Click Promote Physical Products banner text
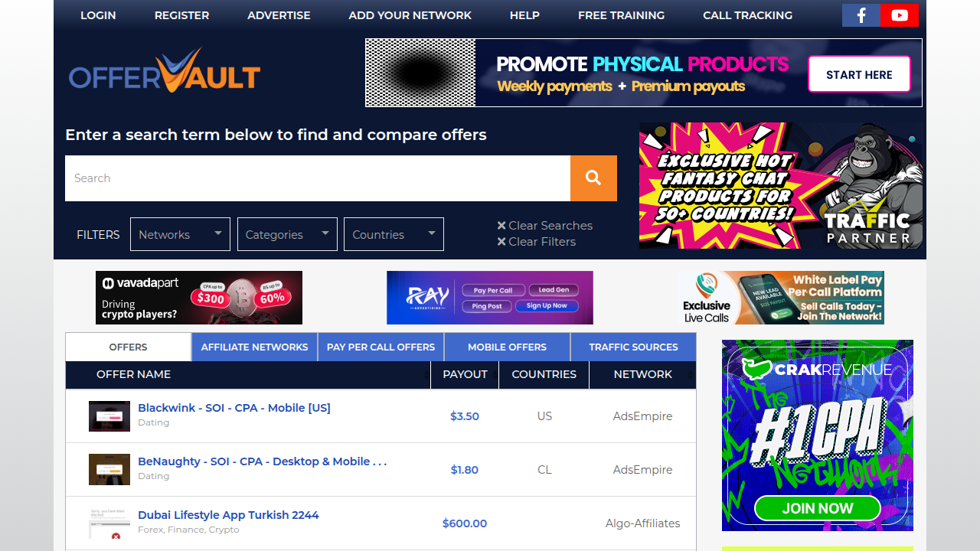The height and width of the screenshot is (551, 980). pos(642,64)
